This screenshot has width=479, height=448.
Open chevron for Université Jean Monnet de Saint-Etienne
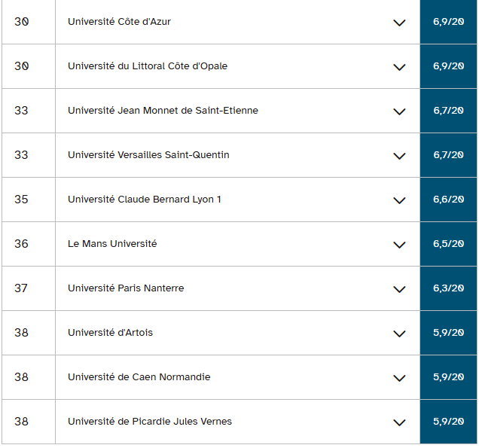click(400, 111)
